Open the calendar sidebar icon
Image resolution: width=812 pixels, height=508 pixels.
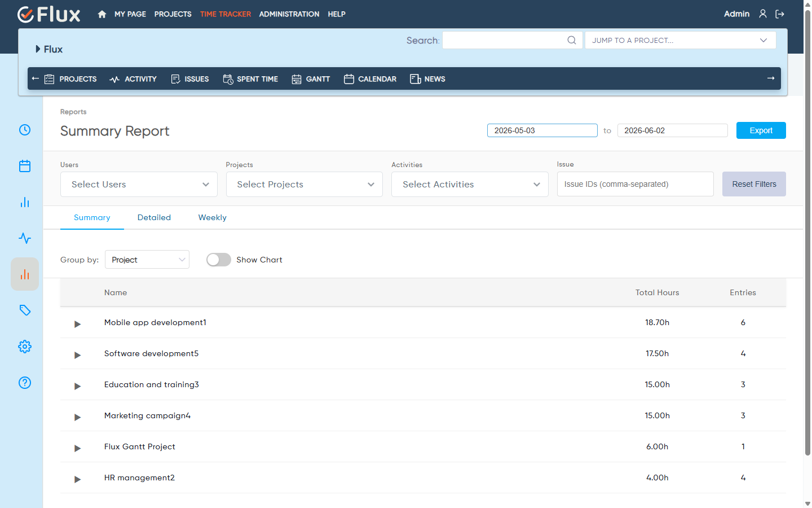[x=25, y=166]
